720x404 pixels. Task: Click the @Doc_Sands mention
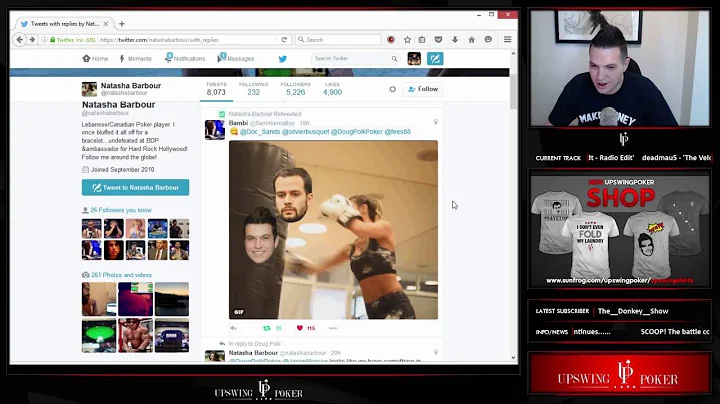tap(260, 132)
